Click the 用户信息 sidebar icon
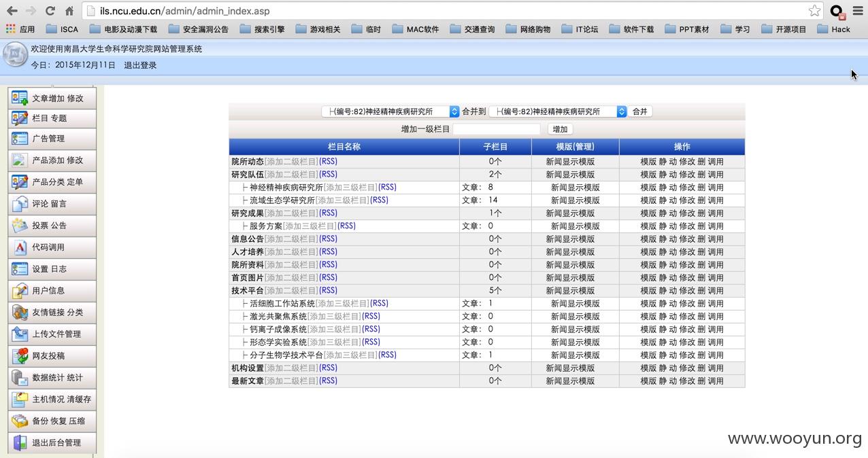Image resolution: width=868 pixels, height=458 pixels. tap(20, 291)
